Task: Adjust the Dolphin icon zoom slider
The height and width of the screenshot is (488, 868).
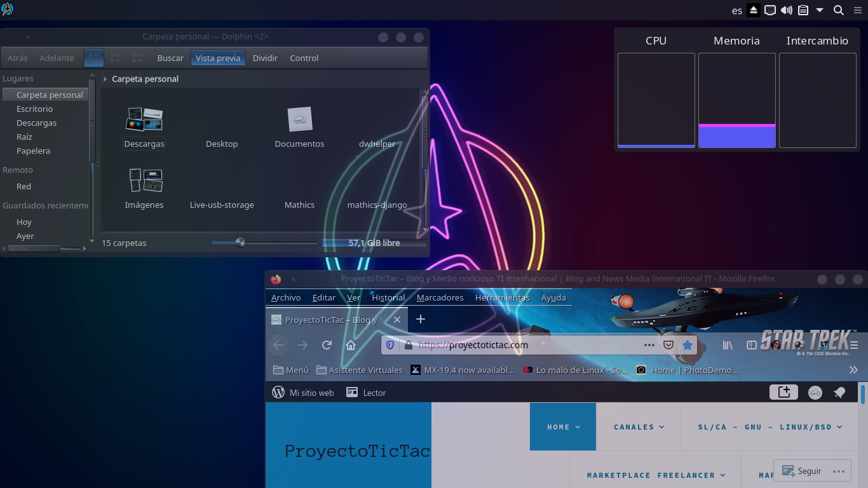Action: click(x=240, y=242)
